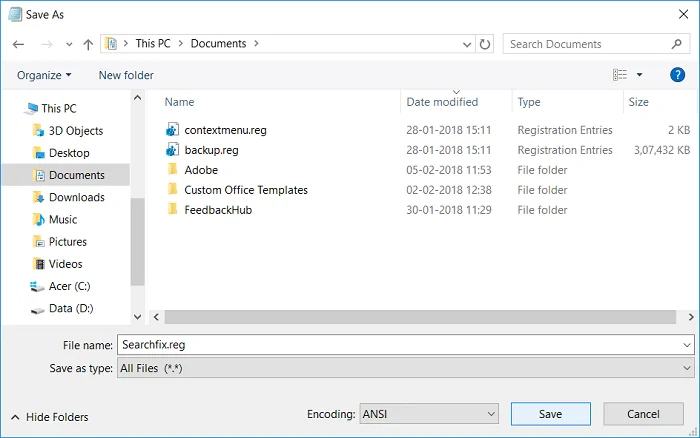Select contextmenu.reg file

[225, 130]
